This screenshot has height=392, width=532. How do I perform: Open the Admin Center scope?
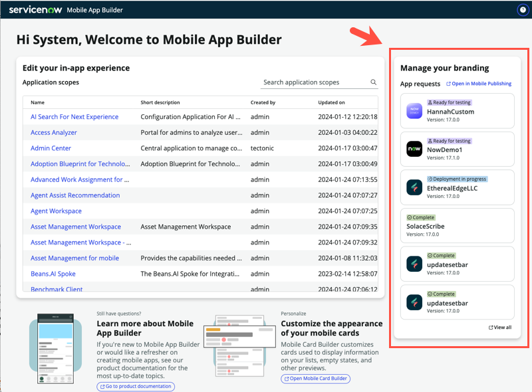pos(51,148)
